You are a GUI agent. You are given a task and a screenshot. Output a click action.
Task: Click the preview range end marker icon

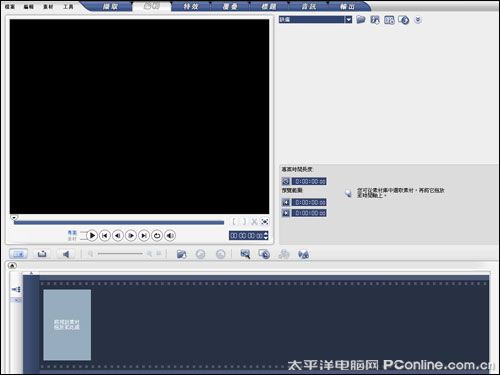[x=286, y=213]
